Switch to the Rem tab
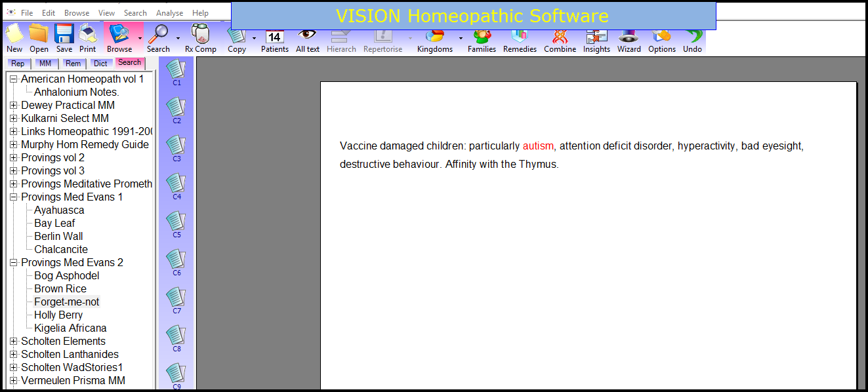868x392 pixels. 73,64
